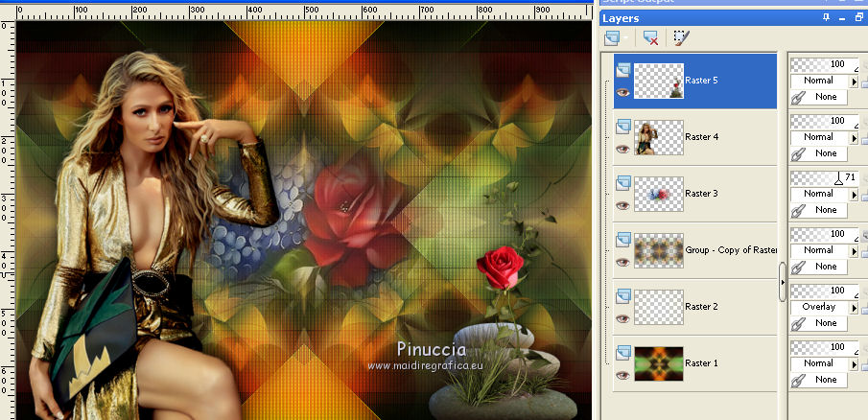Click the red rose in the stone vase
Image resolution: width=868 pixels, height=420 pixels.
pos(500,268)
